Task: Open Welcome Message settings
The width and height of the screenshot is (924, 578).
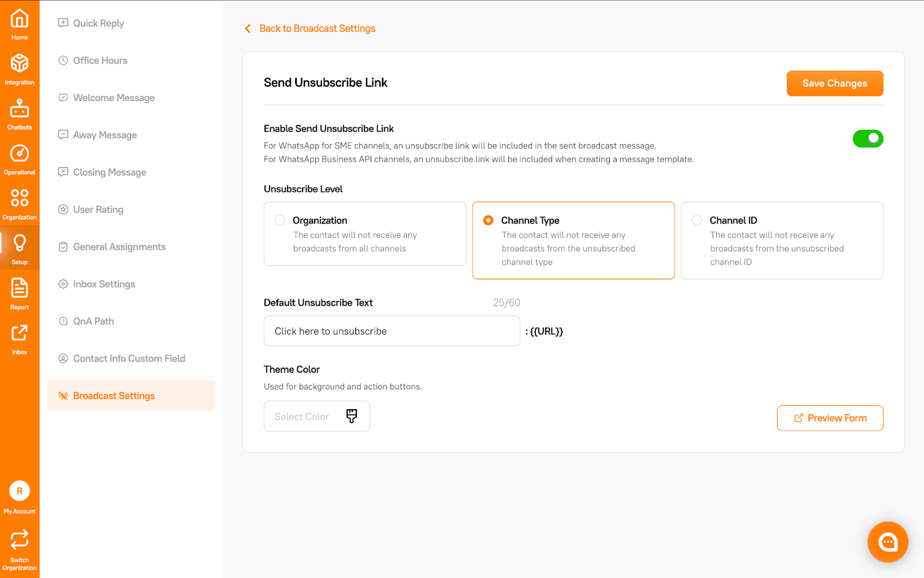Action: (x=132, y=98)
